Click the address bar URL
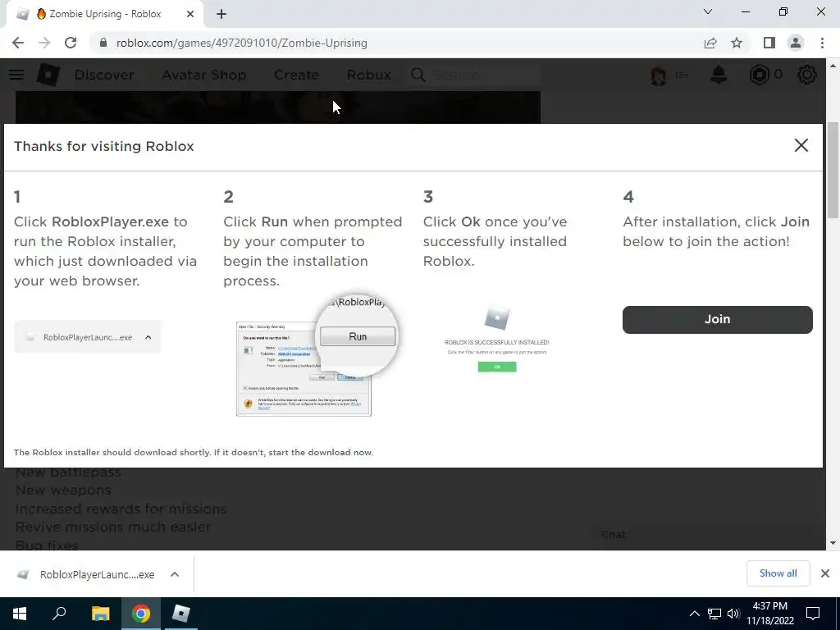 tap(242, 43)
